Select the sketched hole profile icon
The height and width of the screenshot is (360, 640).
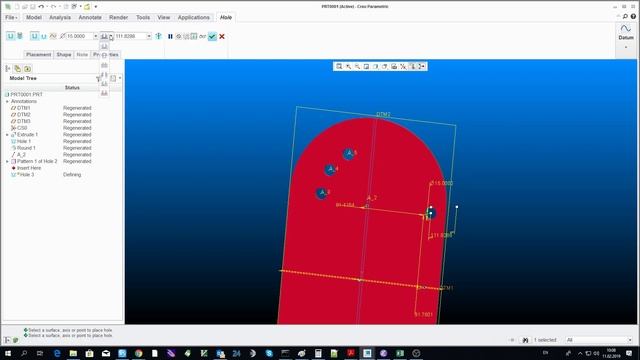click(x=53, y=36)
